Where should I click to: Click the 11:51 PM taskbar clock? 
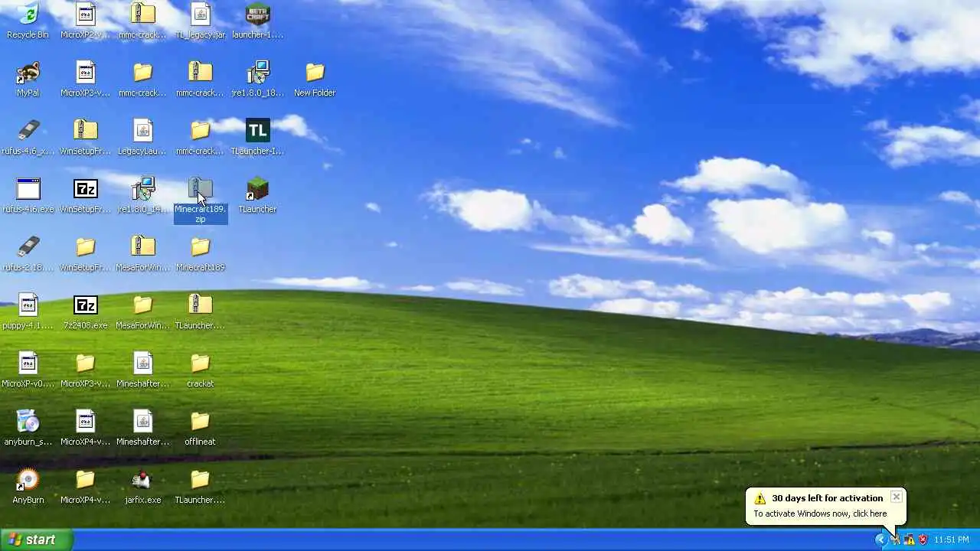click(x=952, y=540)
